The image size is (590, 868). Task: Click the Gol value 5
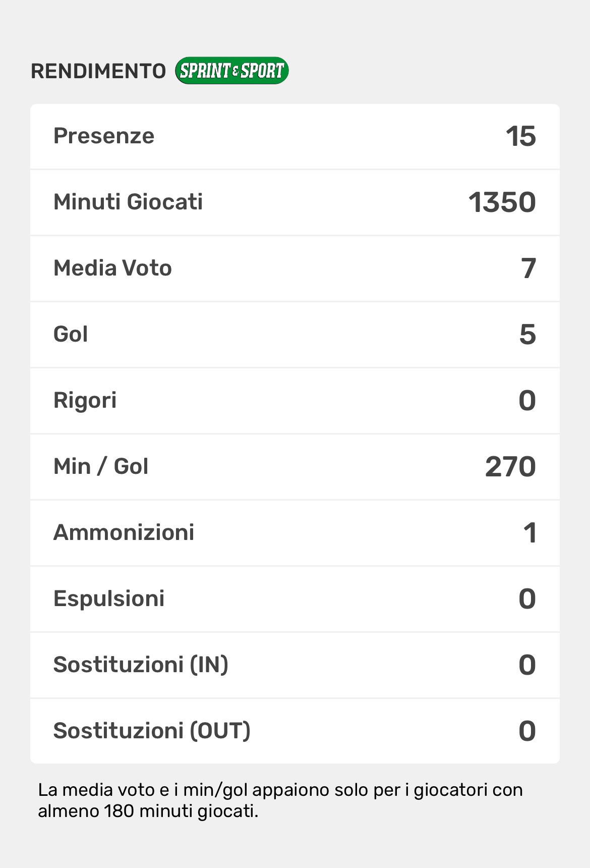click(x=527, y=335)
